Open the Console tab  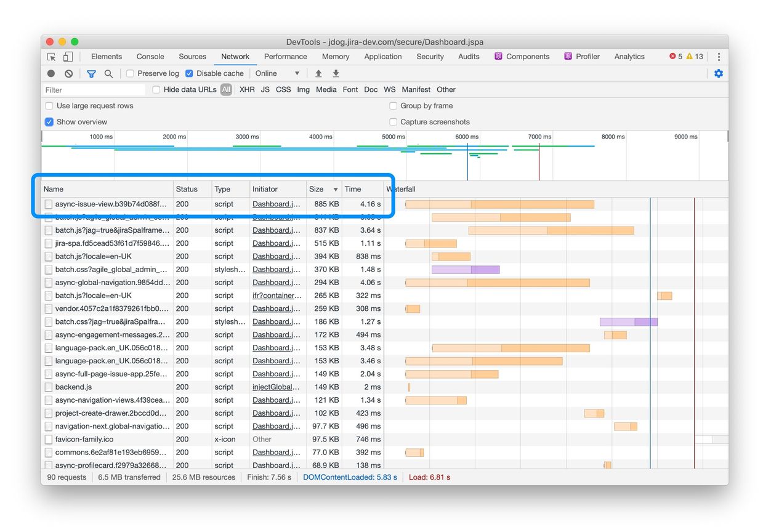pyautogui.click(x=150, y=57)
